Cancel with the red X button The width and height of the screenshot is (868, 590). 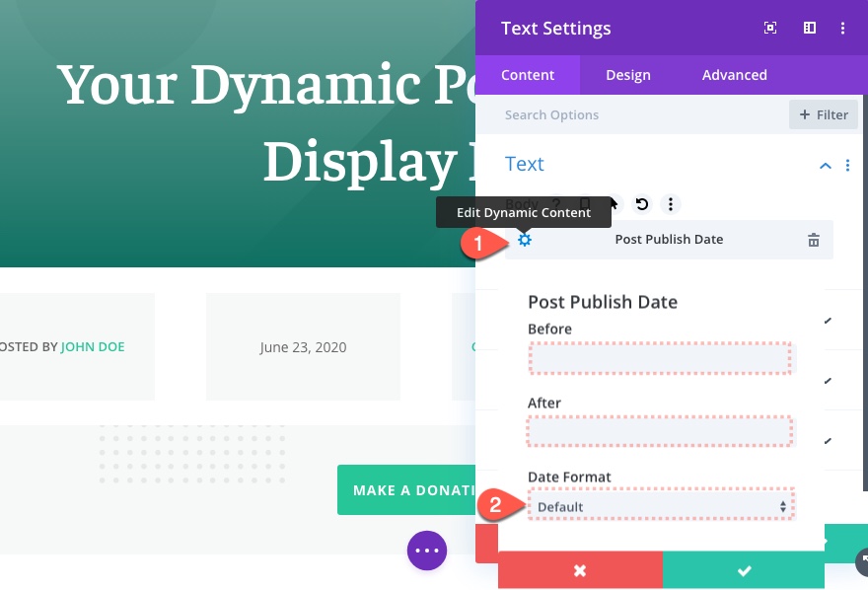(580, 570)
